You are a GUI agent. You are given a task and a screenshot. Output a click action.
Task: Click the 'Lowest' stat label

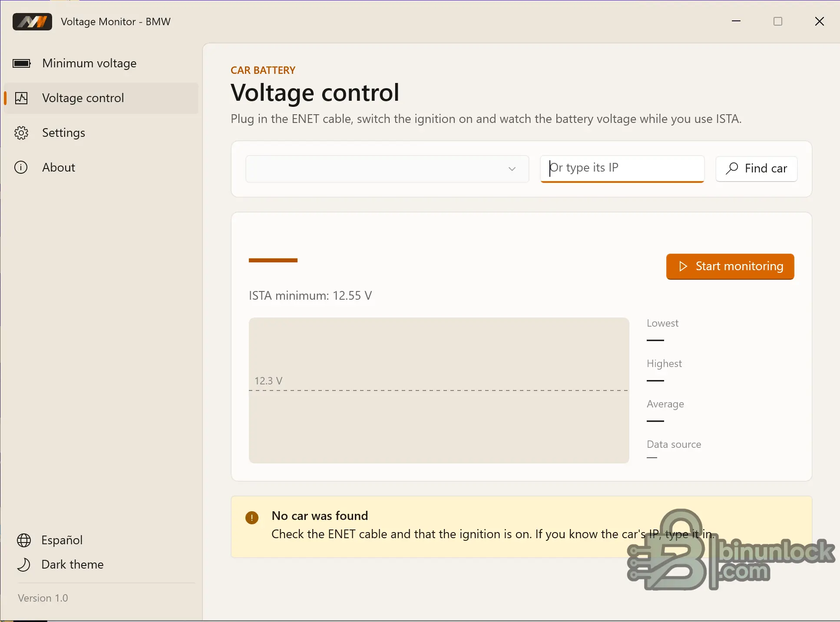[662, 323]
